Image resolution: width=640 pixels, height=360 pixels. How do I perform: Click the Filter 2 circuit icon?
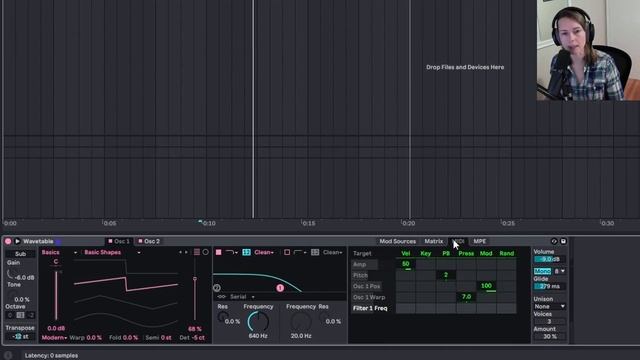pos(315,252)
